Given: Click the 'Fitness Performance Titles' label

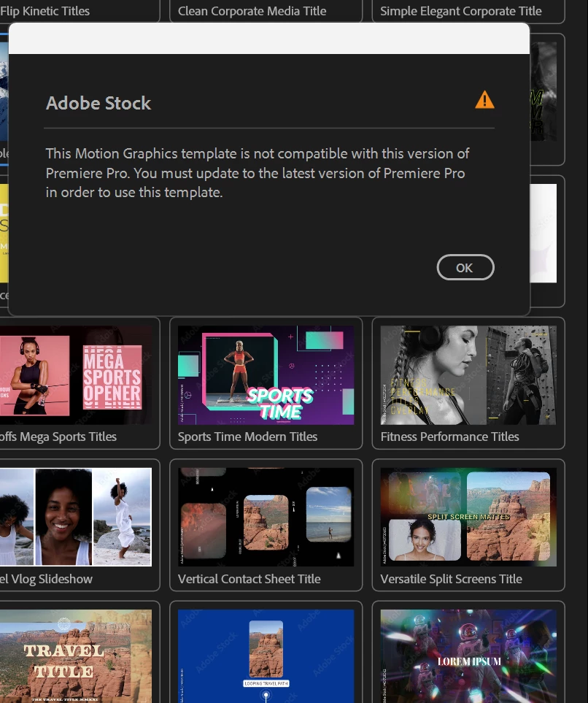Looking at the screenshot, I should click(449, 437).
